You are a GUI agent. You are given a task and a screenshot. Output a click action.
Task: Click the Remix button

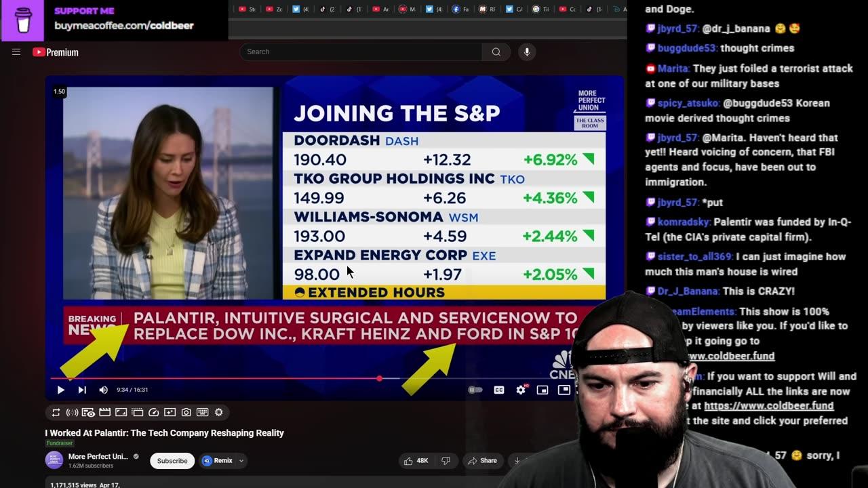click(218, 461)
